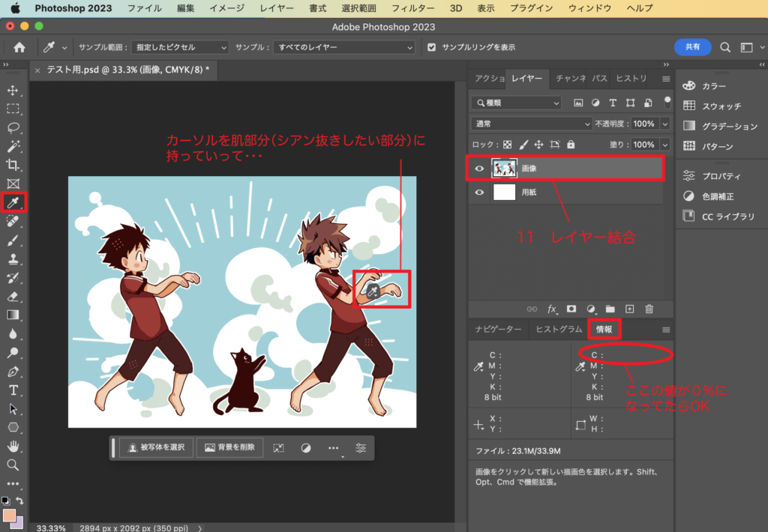Viewport: 768px width, 532px height.
Task: Select the Rectangular Marquee tool
Action: 13,109
